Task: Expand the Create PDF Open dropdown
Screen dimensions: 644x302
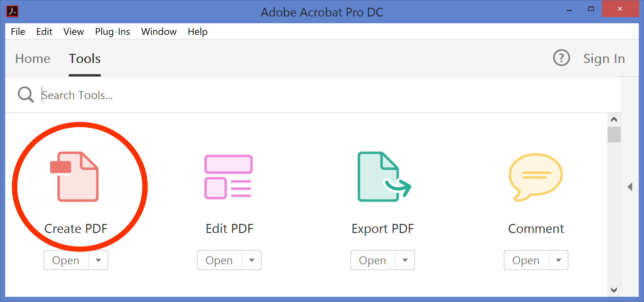Action: 99,260
